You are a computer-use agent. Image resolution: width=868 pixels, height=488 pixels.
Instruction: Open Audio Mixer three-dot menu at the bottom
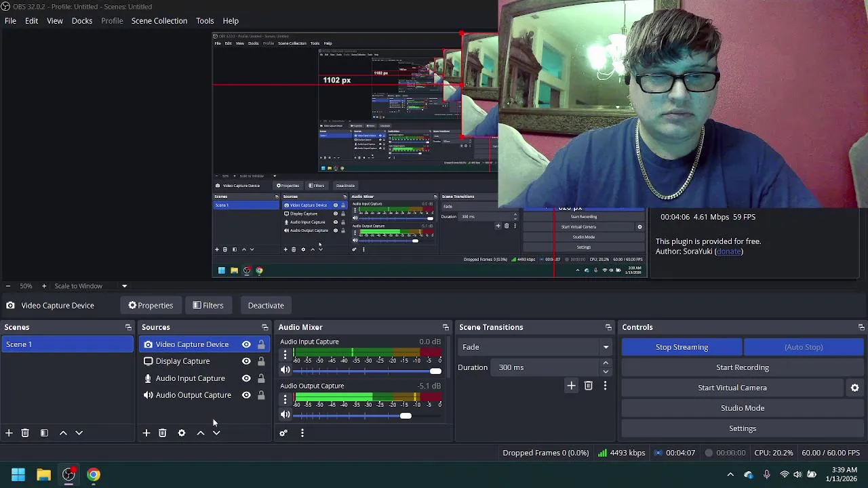point(302,432)
